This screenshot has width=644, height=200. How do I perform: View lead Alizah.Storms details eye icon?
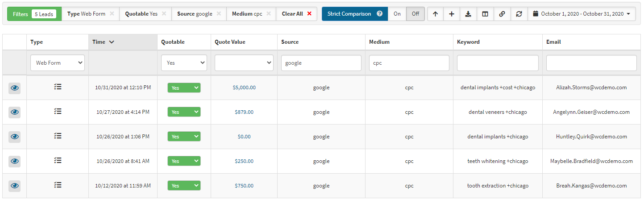pos(15,88)
